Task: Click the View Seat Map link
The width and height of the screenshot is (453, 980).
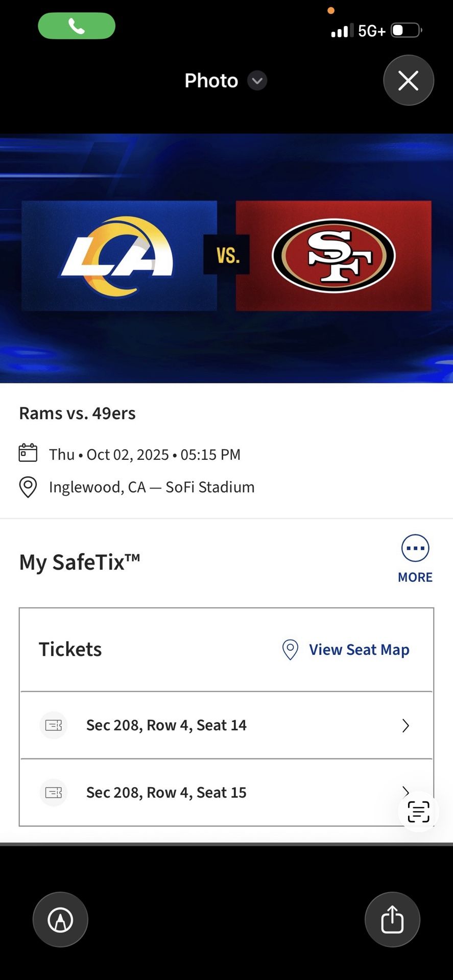Action: 359,650
